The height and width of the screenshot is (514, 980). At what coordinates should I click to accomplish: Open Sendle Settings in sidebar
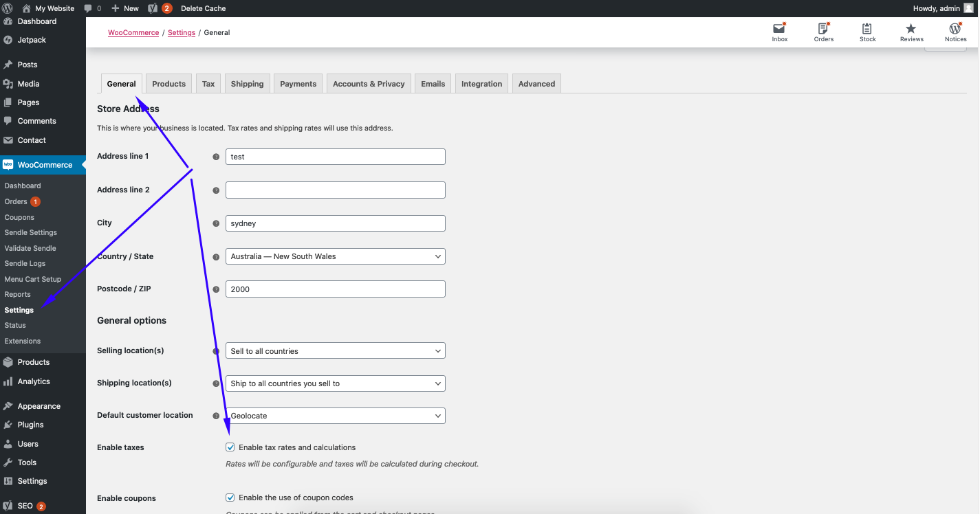click(x=30, y=232)
